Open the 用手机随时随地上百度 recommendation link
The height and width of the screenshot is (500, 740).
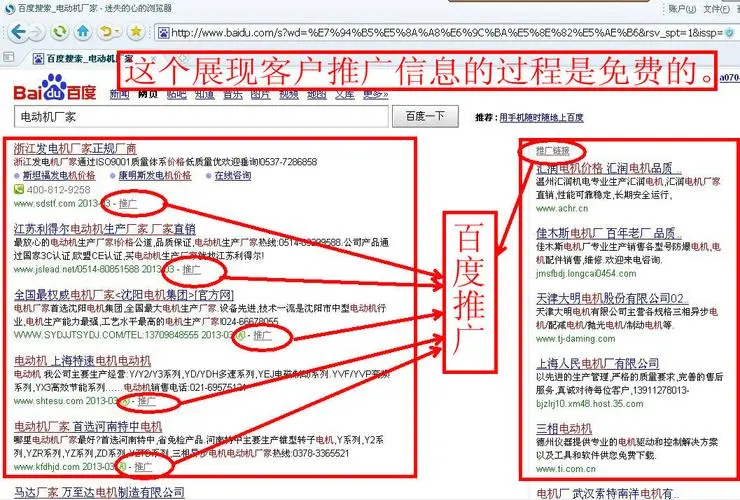(541, 118)
